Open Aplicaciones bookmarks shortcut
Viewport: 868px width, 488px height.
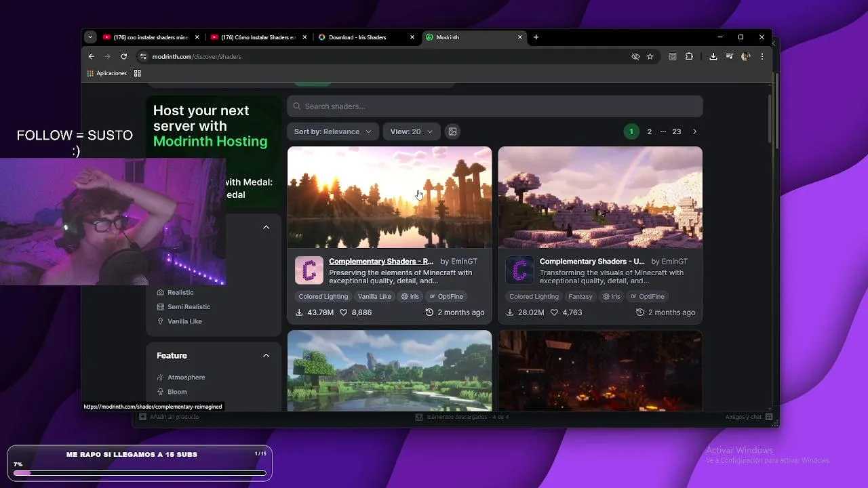pos(106,73)
